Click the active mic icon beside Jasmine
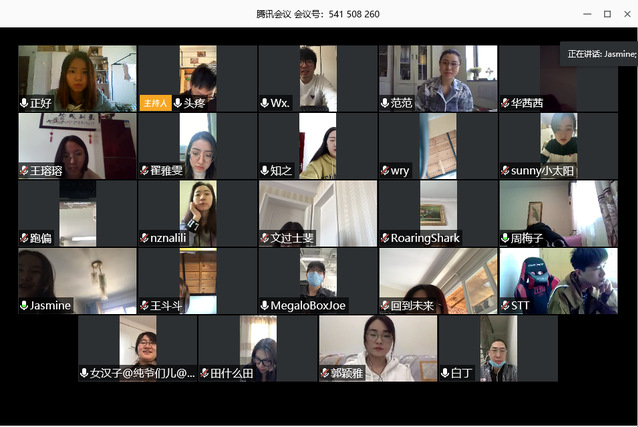Image resolution: width=638 pixels, height=427 pixels. pos(24,305)
